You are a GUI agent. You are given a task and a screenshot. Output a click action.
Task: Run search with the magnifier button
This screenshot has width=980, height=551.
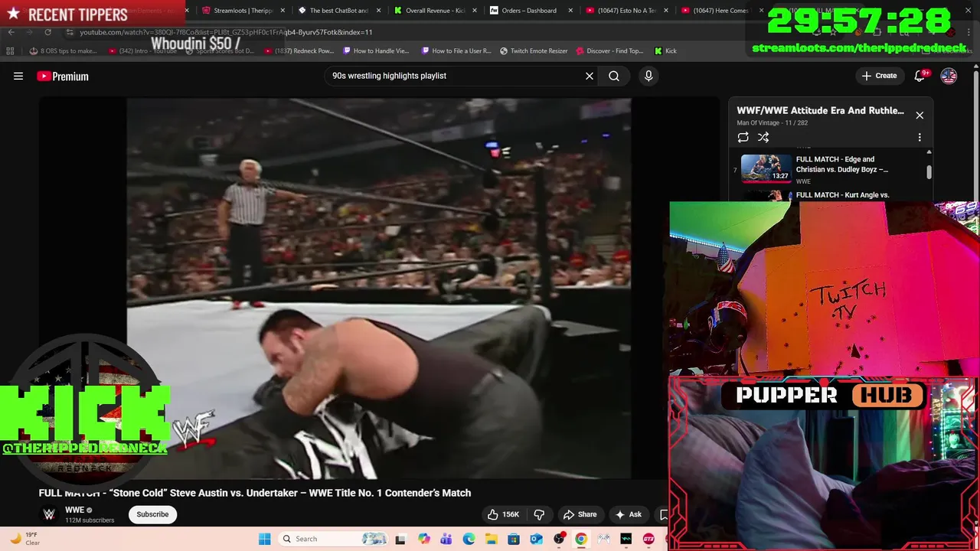[614, 76]
